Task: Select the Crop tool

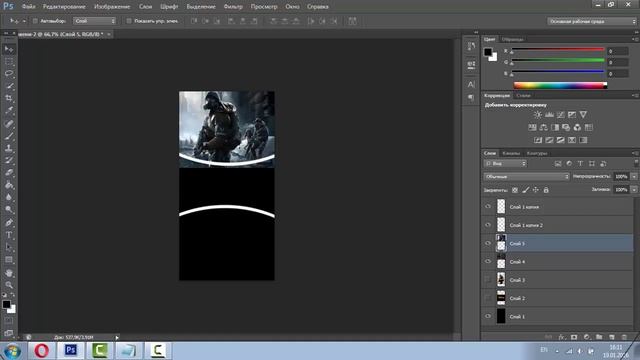Action: pos(9,98)
